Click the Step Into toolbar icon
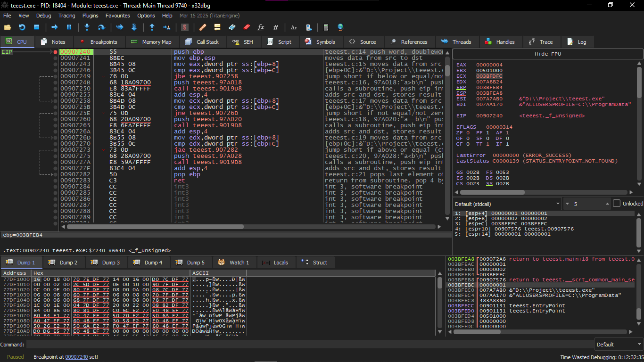Screen dimensions: 644x362 pos(87,27)
